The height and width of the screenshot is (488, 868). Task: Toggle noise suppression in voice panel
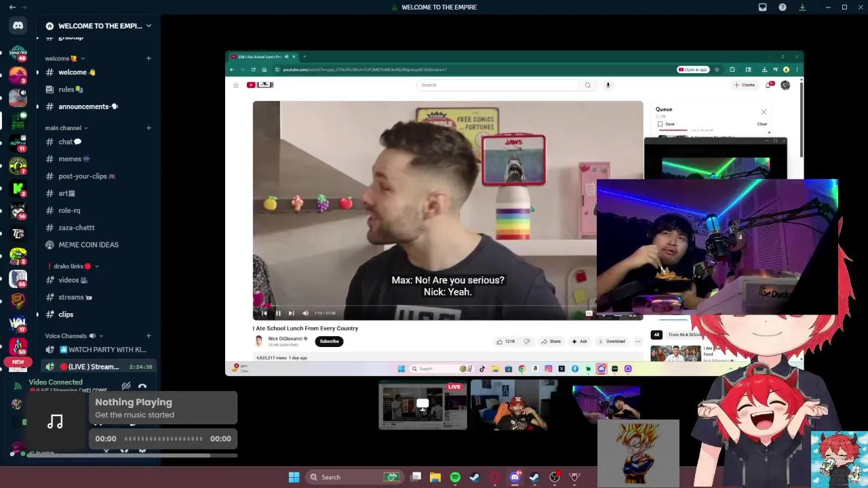click(x=126, y=386)
